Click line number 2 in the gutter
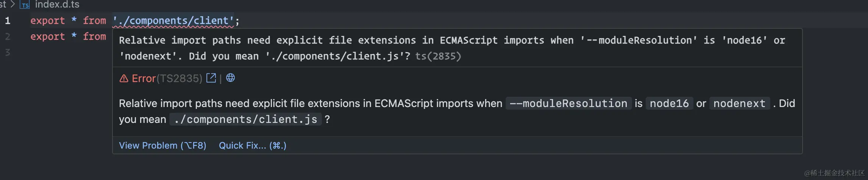This screenshot has width=868, height=180. point(8,37)
